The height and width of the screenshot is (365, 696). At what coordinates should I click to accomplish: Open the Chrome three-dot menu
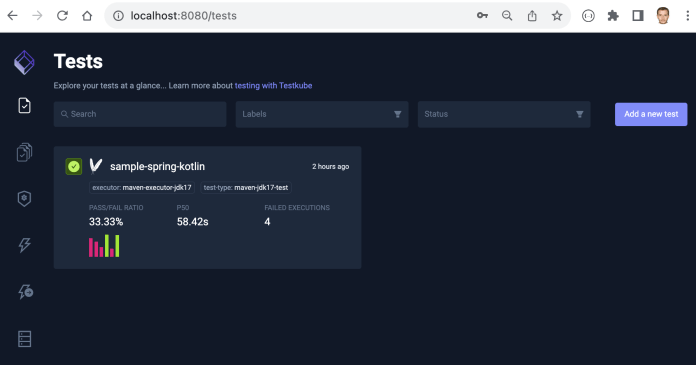(x=688, y=16)
